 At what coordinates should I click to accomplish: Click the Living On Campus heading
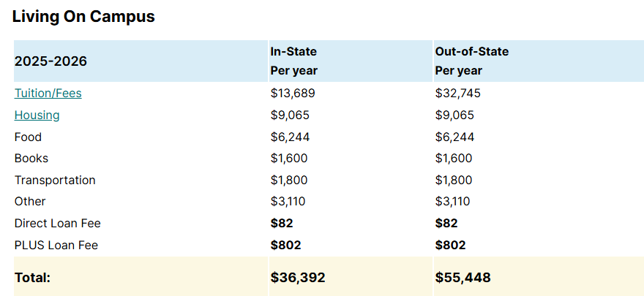coord(83,16)
